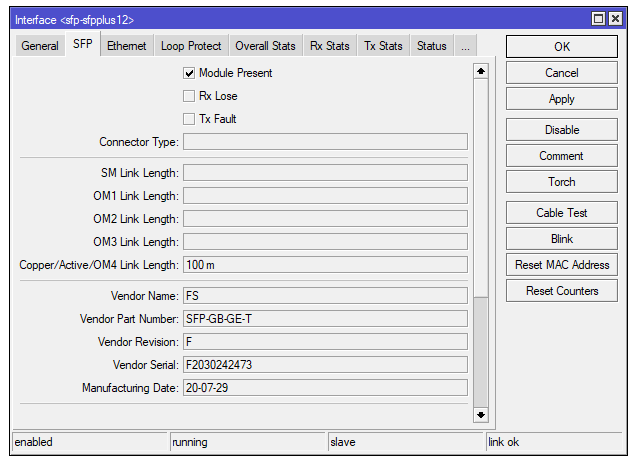Click the 'slave' status bar entry

pyautogui.click(x=406, y=442)
